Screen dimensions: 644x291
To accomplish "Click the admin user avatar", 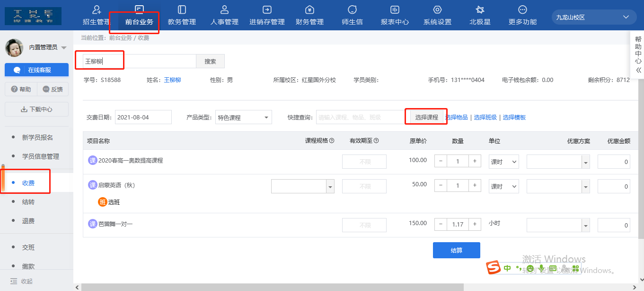I will pyautogui.click(x=14, y=47).
